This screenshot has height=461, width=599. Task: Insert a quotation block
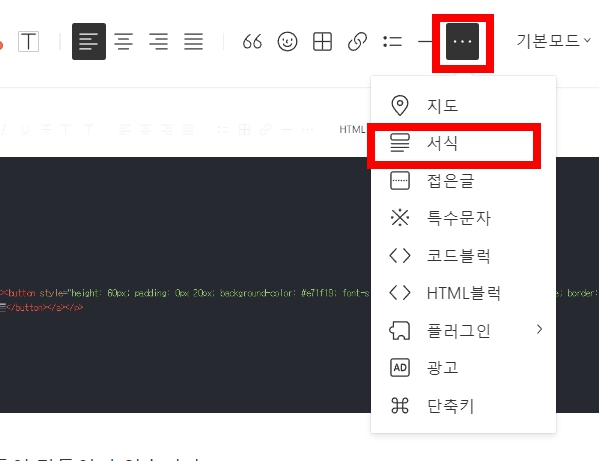pyautogui.click(x=253, y=41)
